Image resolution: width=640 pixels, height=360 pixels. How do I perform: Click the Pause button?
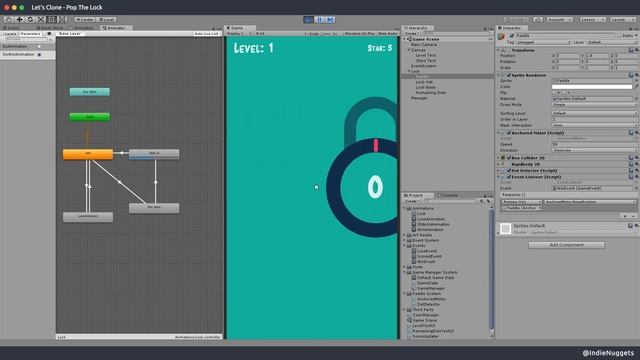click(x=319, y=19)
